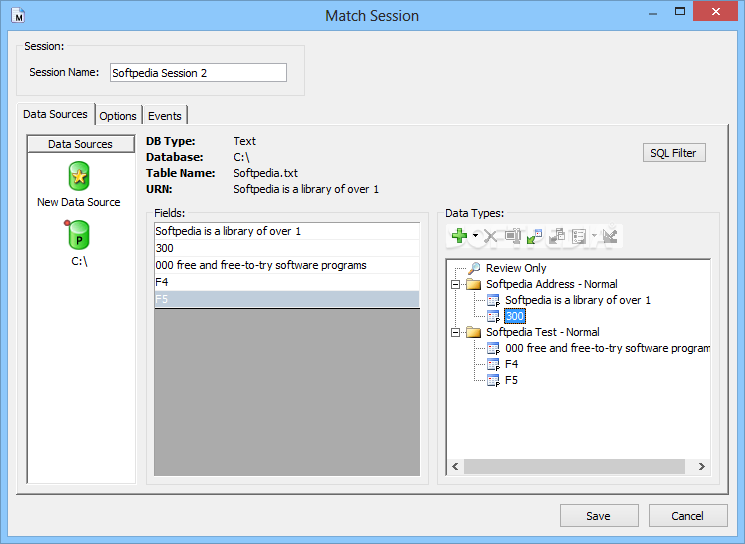
Task: Click into the Session Name input field
Action: [198, 73]
